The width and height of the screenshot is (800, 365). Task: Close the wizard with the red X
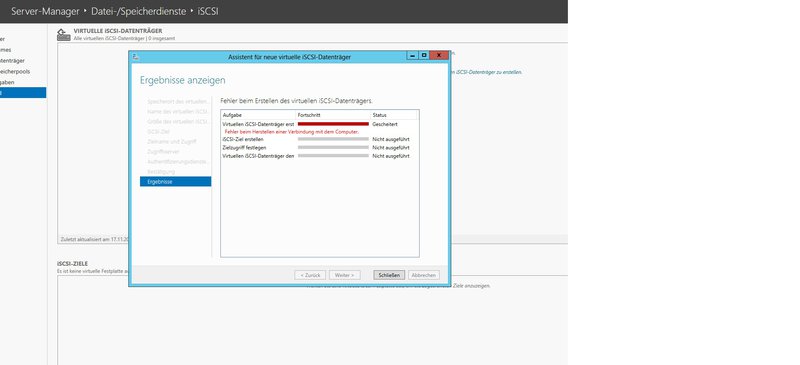[439, 56]
